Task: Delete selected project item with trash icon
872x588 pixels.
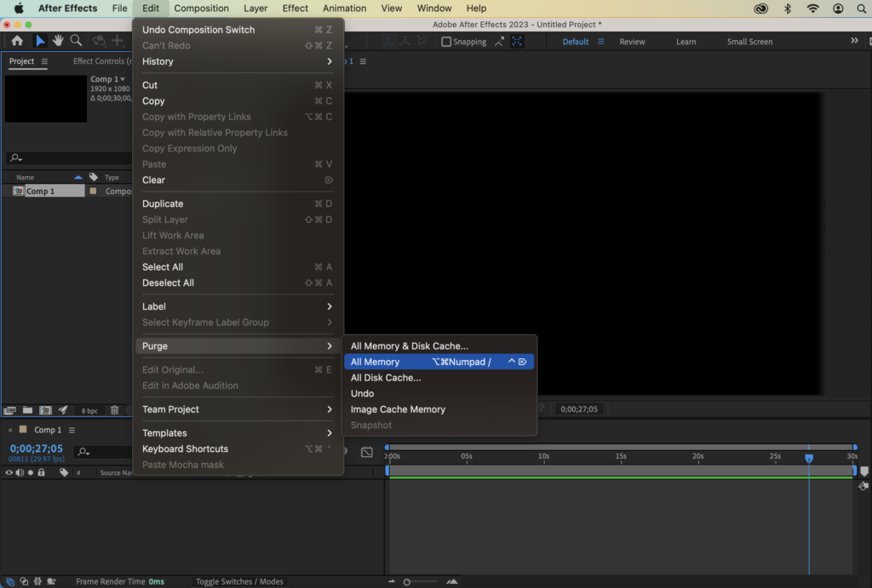Action: click(x=115, y=410)
